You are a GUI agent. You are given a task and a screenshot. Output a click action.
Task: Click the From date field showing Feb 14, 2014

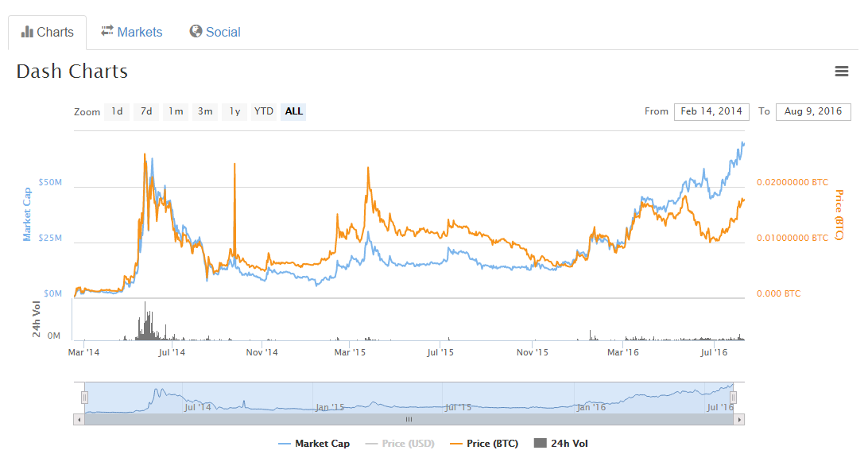tap(711, 111)
